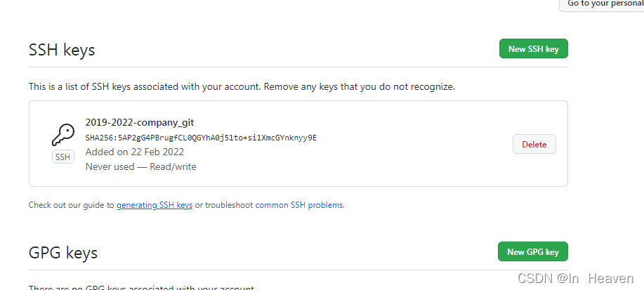Viewport: 644px width, 290px height.
Task: Click the SHA256 fingerprint text
Action: 201,138
